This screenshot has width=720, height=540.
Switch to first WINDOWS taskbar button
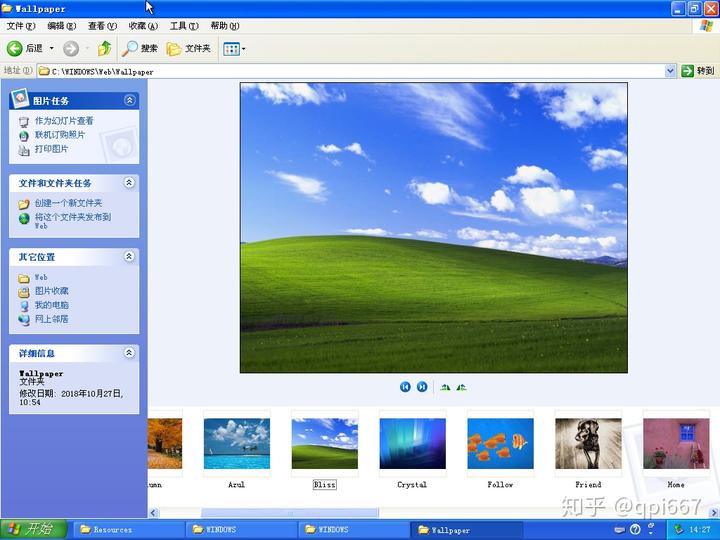(x=241, y=529)
